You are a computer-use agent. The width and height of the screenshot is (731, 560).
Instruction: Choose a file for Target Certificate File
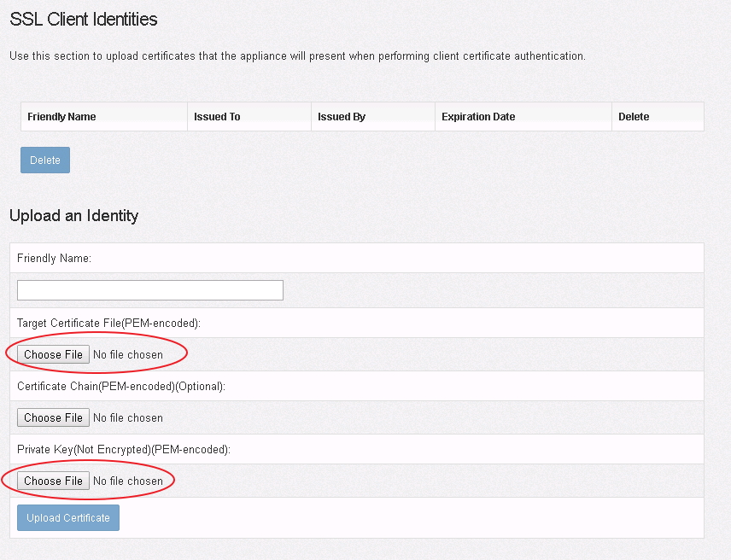click(53, 354)
